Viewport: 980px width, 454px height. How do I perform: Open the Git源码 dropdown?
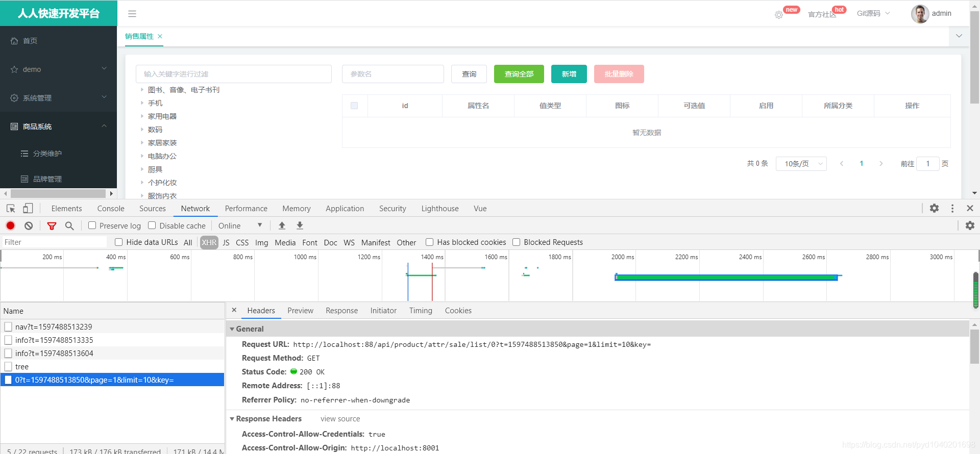[873, 13]
